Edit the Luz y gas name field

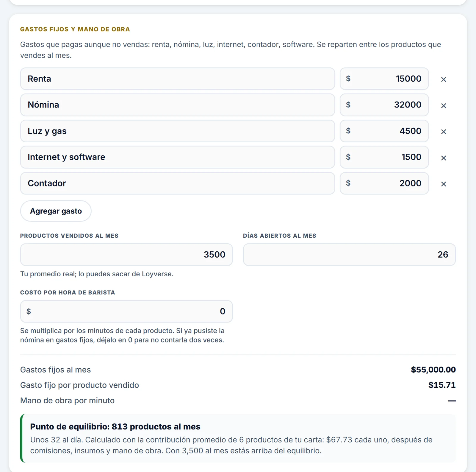click(x=178, y=131)
